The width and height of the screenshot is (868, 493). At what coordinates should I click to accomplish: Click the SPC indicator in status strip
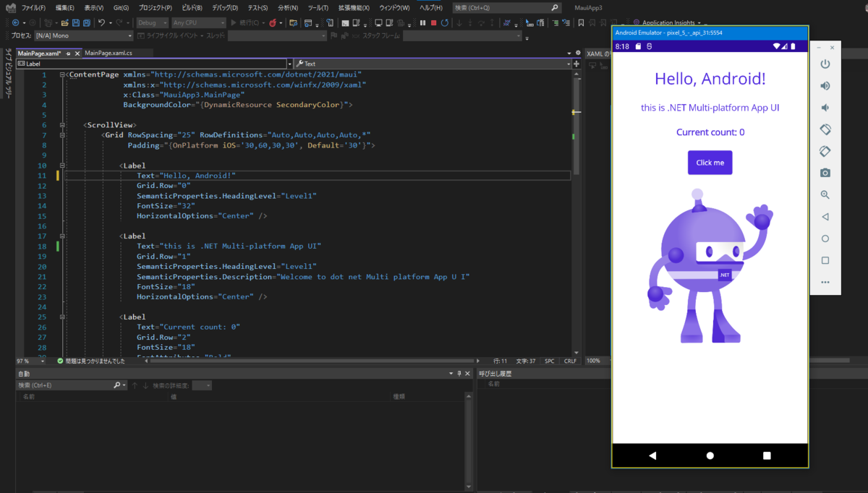[549, 361]
